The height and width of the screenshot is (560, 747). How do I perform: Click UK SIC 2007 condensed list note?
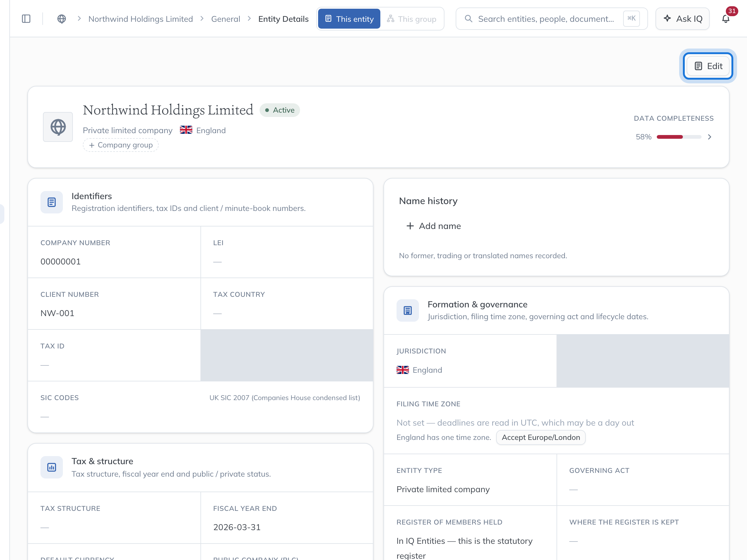285,398
